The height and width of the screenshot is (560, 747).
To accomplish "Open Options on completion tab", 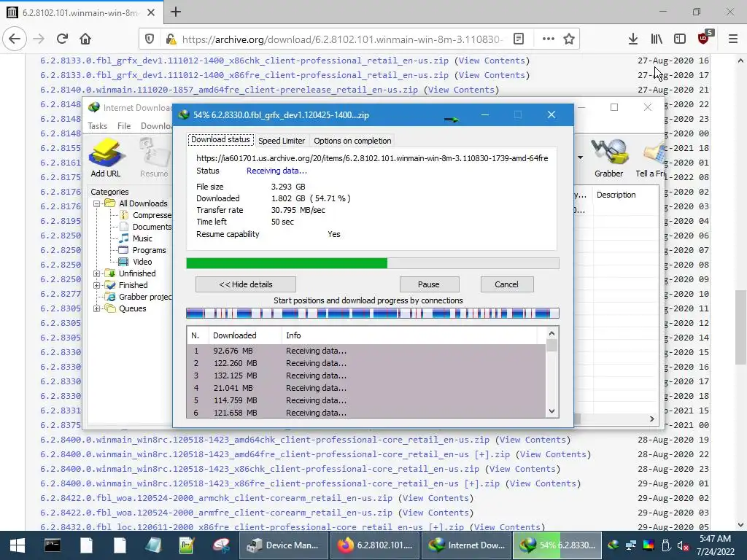I will point(352,141).
